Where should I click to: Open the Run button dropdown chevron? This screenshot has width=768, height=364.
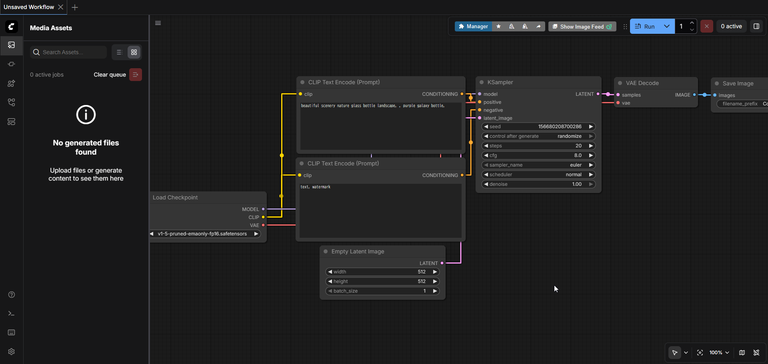[x=667, y=26]
